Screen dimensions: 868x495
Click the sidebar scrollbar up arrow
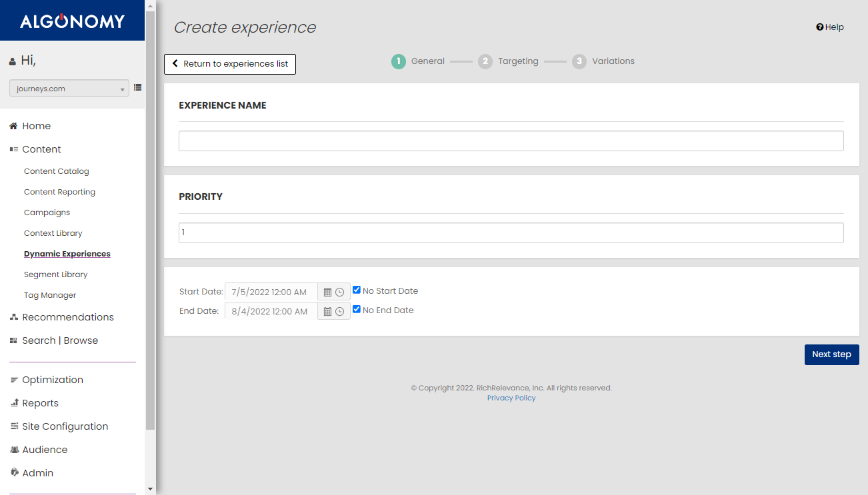tap(150, 5)
